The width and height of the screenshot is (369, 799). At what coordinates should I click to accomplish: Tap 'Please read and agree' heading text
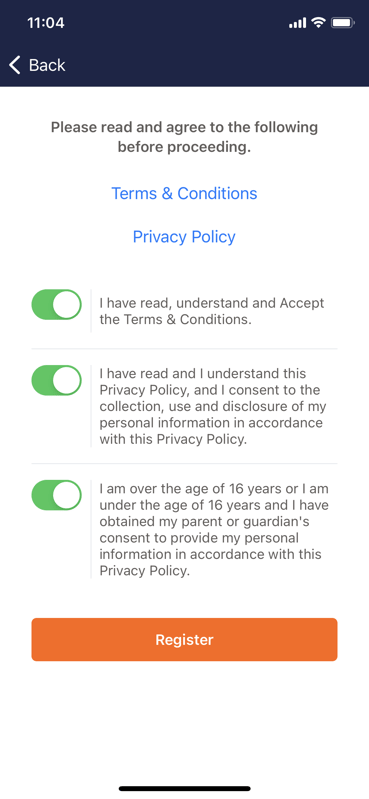pos(184,137)
